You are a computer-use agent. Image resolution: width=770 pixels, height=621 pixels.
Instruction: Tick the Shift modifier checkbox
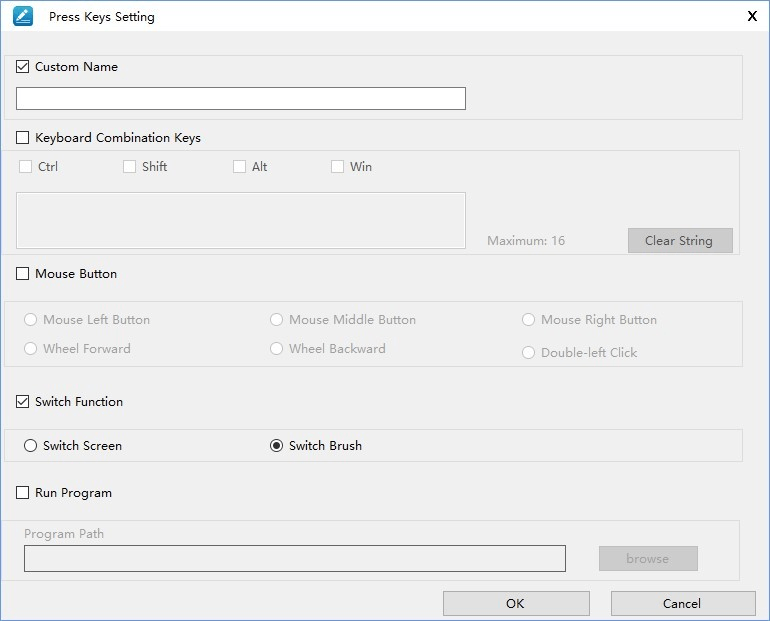pos(130,167)
